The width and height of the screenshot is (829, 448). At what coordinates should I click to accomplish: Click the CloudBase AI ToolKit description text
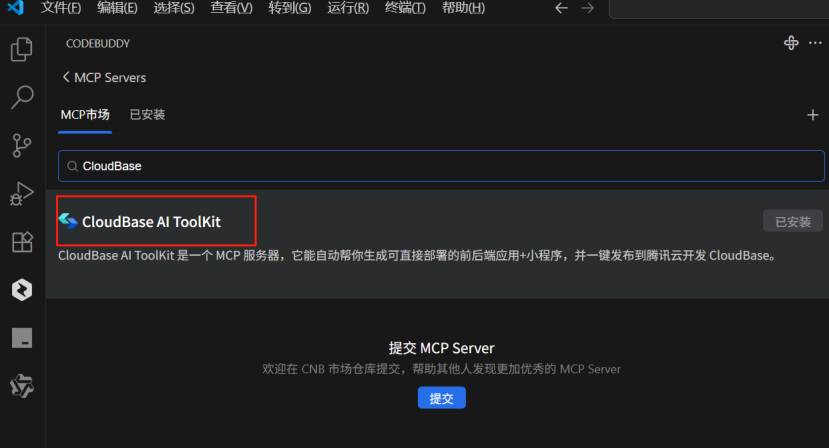point(418,255)
